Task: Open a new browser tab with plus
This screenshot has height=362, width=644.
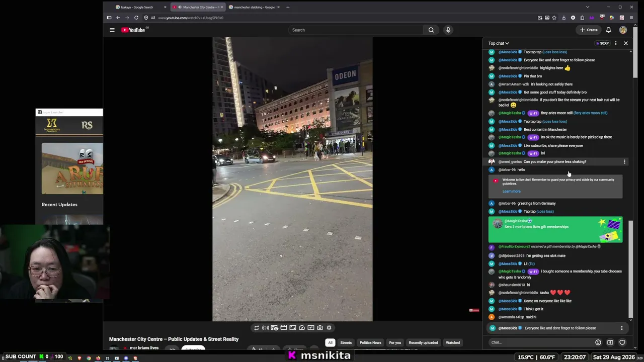Action: (288, 7)
